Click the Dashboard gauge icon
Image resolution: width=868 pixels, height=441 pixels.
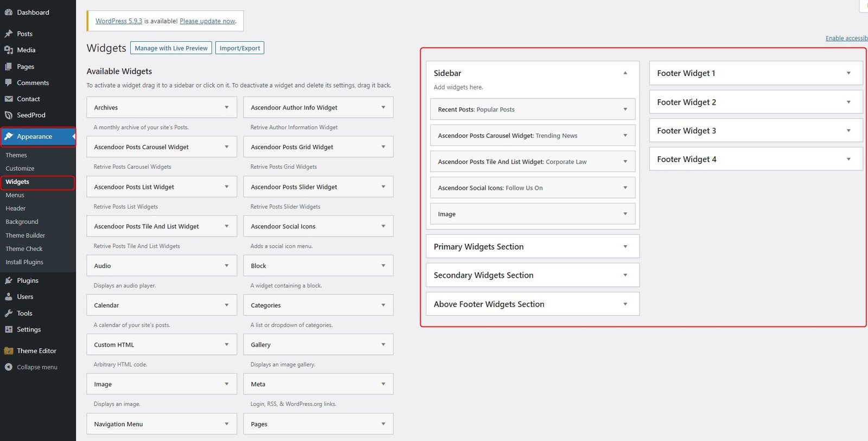click(9, 12)
